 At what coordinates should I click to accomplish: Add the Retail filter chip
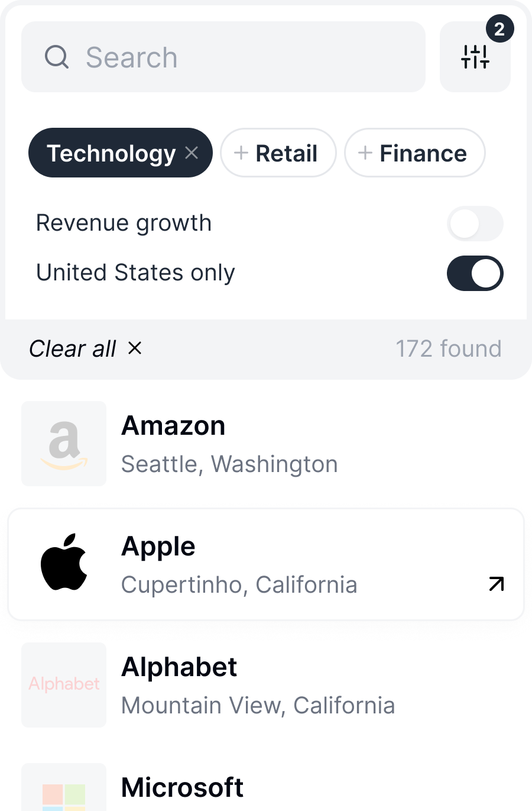(x=278, y=153)
